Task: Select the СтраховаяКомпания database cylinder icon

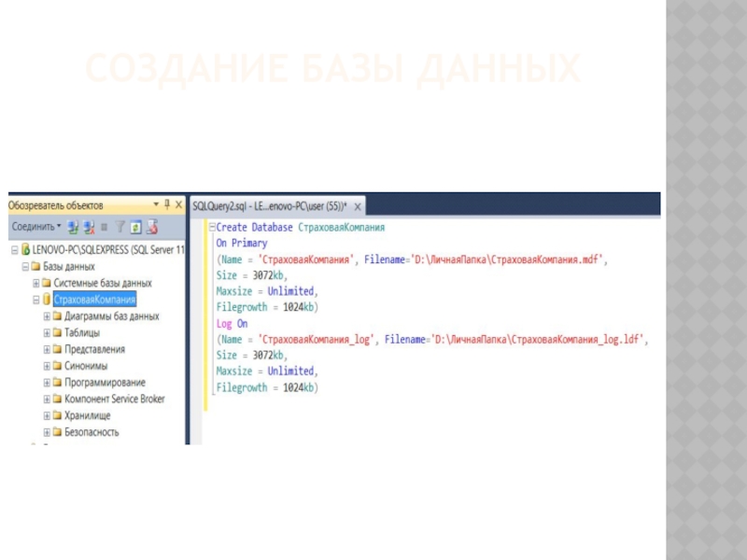Action: click(x=47, y=300)
